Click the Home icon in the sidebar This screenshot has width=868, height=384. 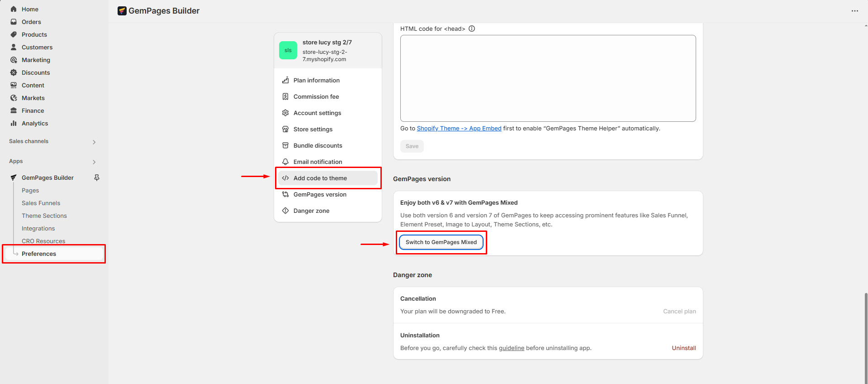(14, 9)
